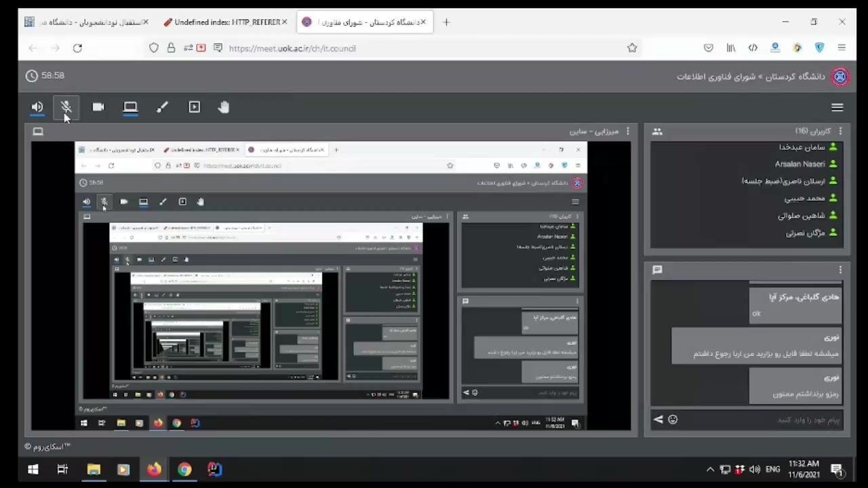Raise hand using the hand icon
This screenshot has width=868, height=488.
(x=224, y=107)
